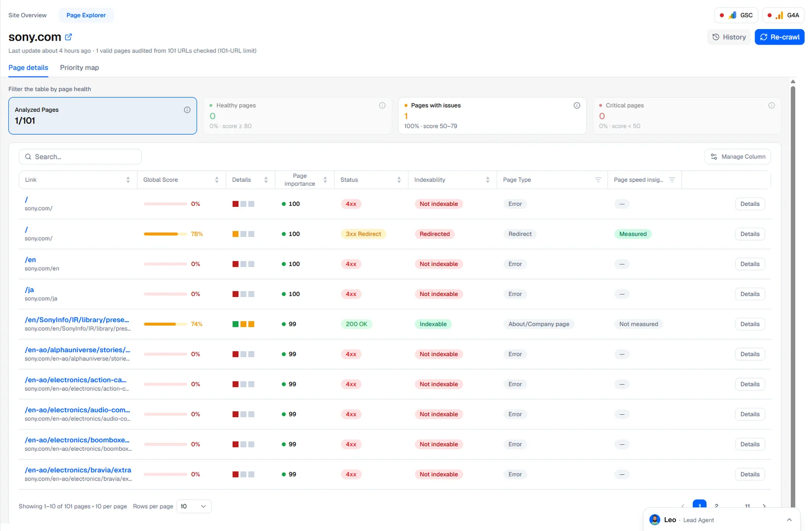Viewport: 812px width, 531px height.
Task: Select the Page details tab
Action: [28, 68]
